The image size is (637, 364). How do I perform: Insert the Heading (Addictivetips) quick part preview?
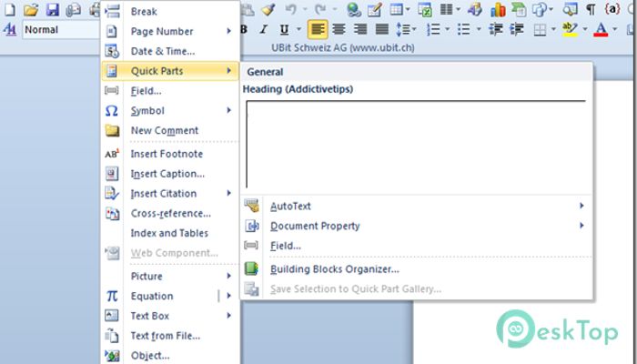coord(416,144)
